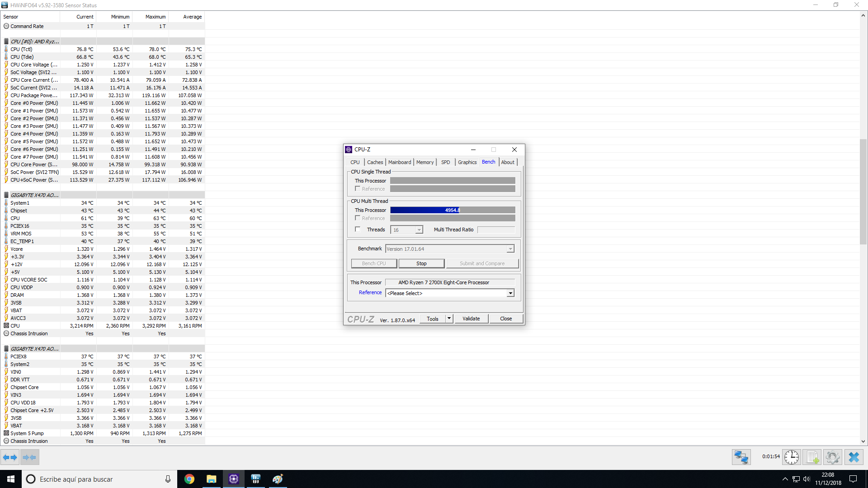Select the Vcore sensor row
Screen dimensions: 868x488
[103, 249]
